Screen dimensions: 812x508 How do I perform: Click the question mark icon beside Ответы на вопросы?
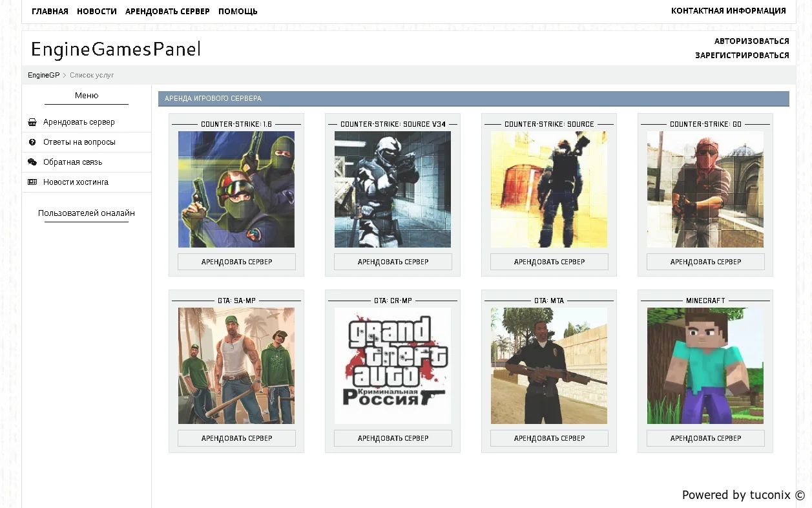[x=32, y=142]
